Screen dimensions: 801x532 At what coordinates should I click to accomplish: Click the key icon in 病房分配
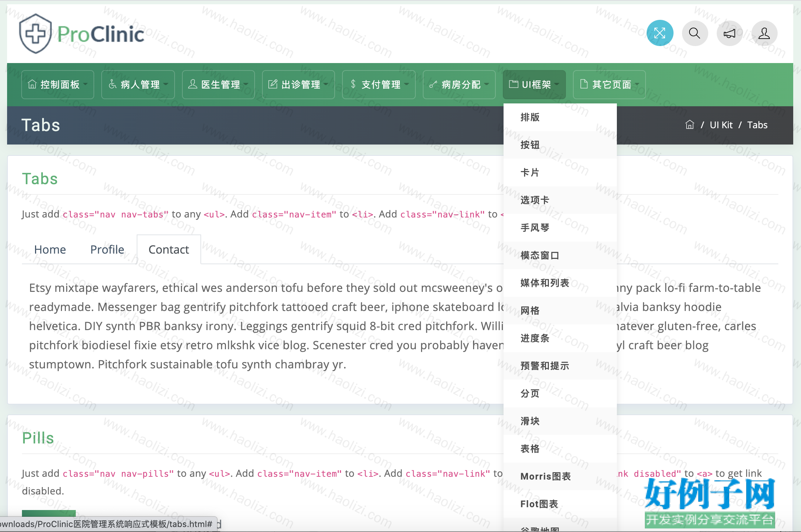(433, 84)
